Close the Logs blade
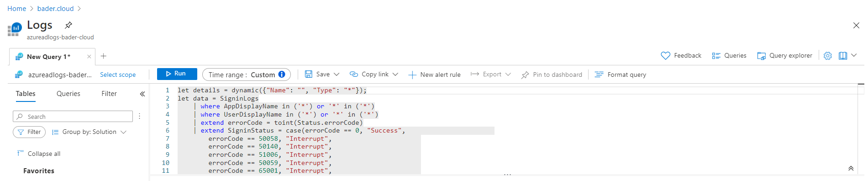The width and height of the screenshot is (868, 181). pyautogui.click(x=856, y=26)
